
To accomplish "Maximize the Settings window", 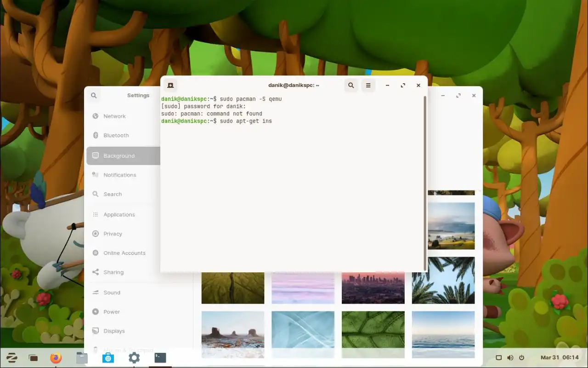I will [458, 96].
